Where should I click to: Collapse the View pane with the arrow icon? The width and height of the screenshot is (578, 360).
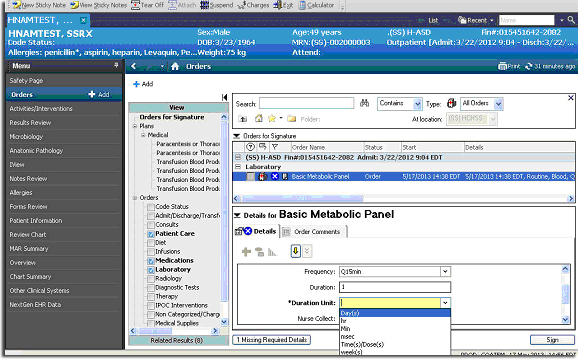click(x=224, y=97)
